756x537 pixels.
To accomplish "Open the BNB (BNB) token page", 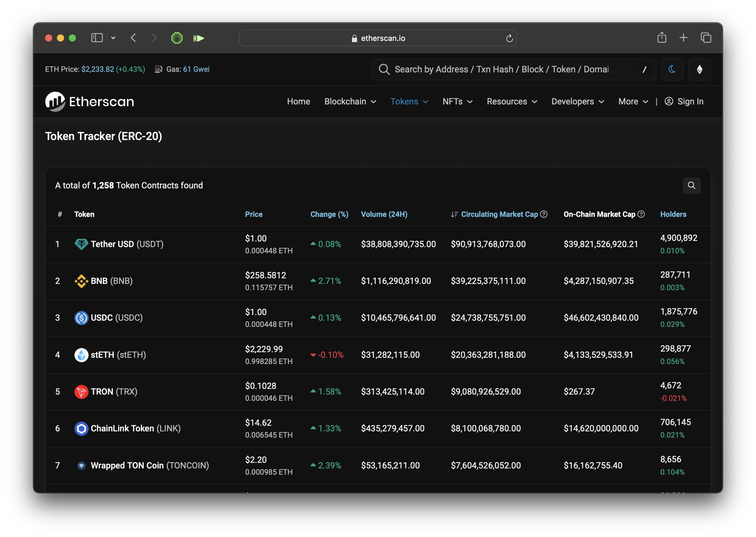I will click(x=112, y=281).
